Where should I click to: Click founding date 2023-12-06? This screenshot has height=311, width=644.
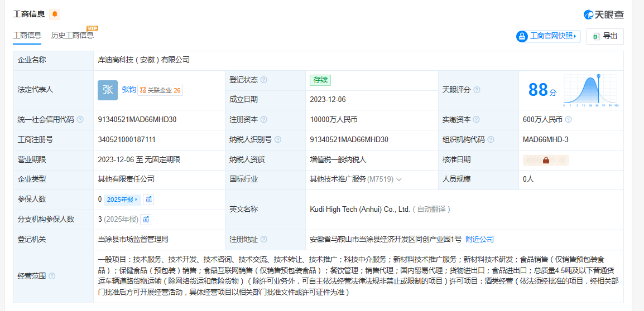click(x=328, y=100)
